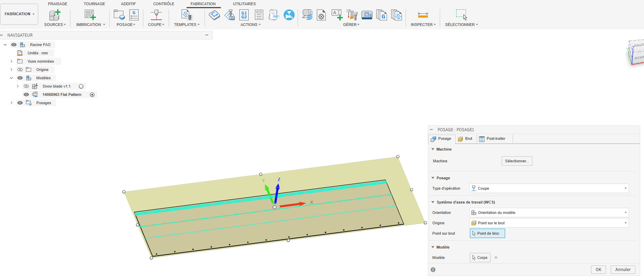Click the G1 G2 post-process icon
Image resolution: width=644 pixels, height=279 pixels.
(244, 15)
